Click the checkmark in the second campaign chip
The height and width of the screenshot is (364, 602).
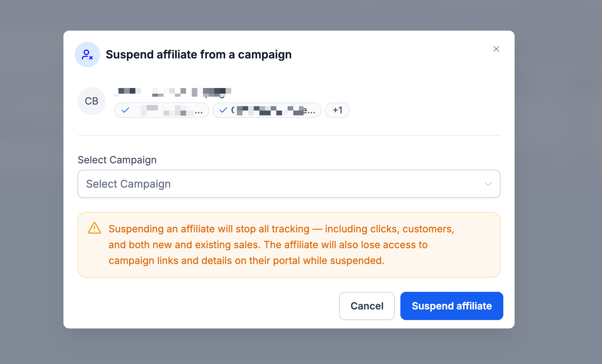(x=223, y=110)
